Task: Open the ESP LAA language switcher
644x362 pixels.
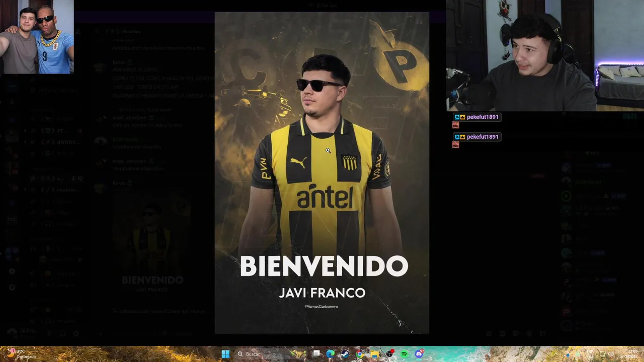Action: pos(591,354)
